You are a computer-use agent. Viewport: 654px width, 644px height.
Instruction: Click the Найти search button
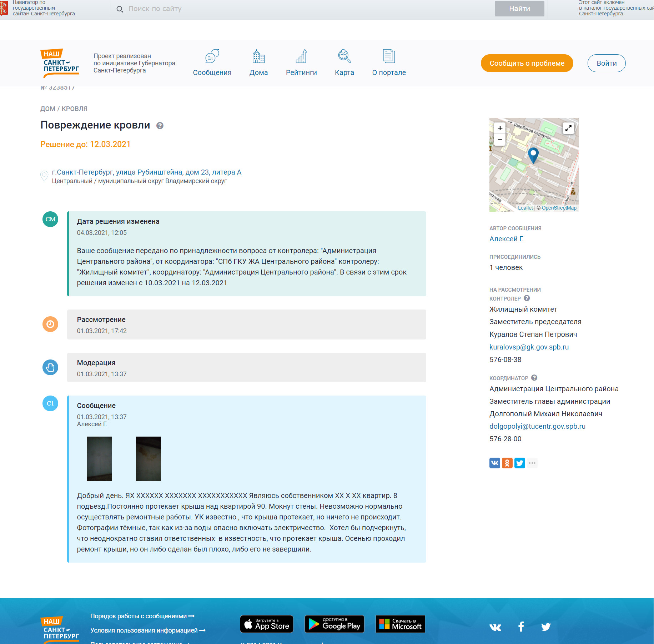pos(519,9)
